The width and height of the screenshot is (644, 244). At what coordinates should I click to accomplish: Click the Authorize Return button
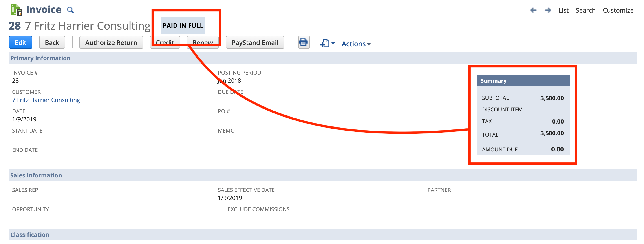(111, 42)
